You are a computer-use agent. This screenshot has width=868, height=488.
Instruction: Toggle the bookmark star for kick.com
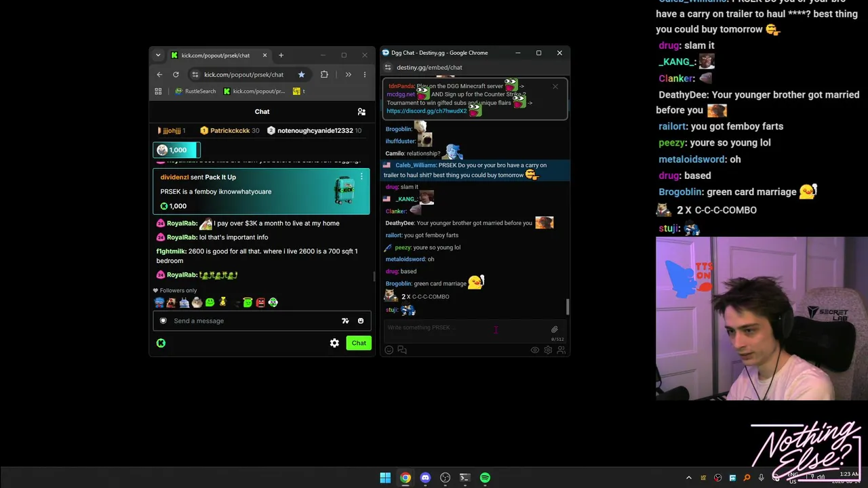tap(301, 75)
